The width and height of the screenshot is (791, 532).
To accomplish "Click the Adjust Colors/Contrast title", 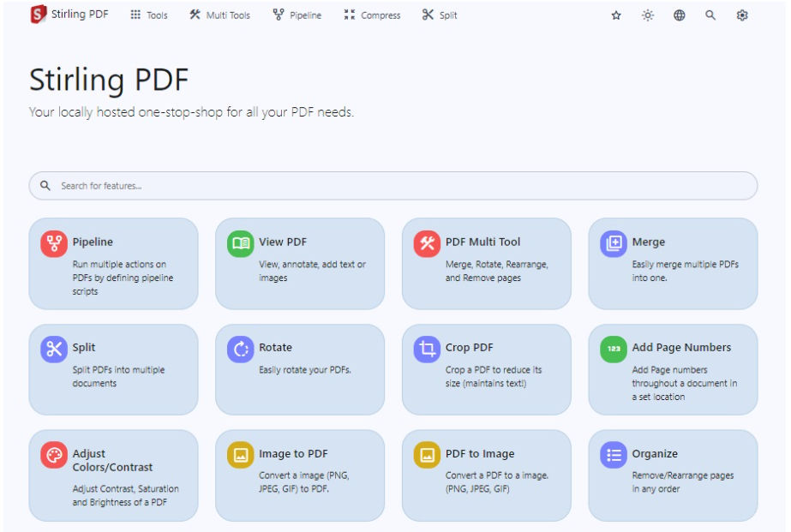I will coord(112,460).
